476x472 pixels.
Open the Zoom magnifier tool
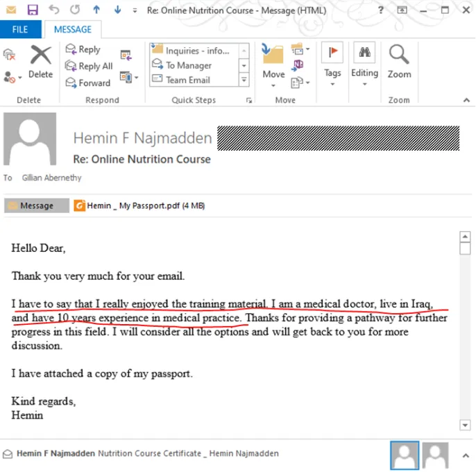point(399,61)
